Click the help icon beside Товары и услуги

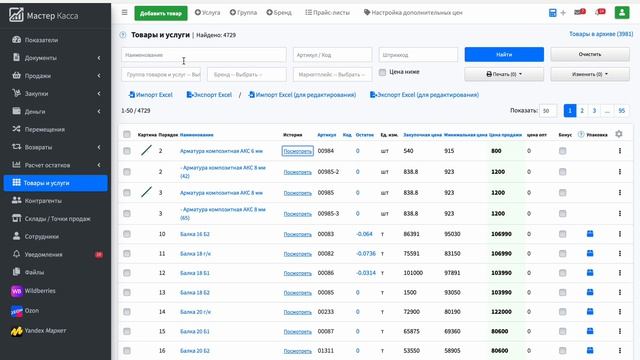pos(123,35)
